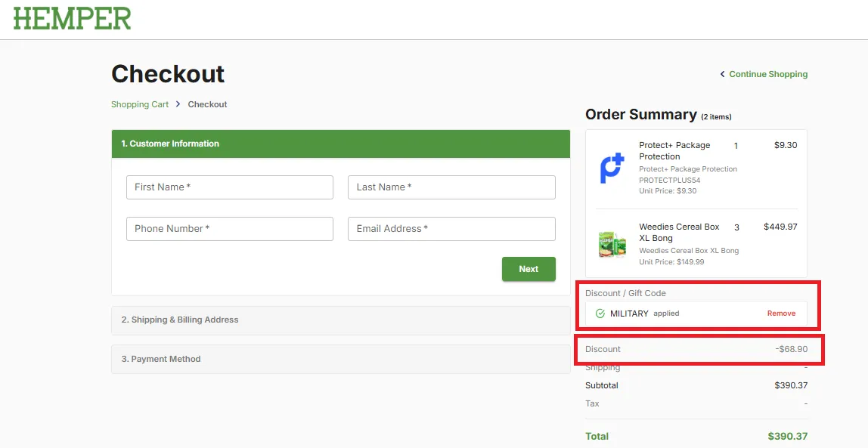Click the Weedies Cereal Box product thumbnail

[612, 245]
